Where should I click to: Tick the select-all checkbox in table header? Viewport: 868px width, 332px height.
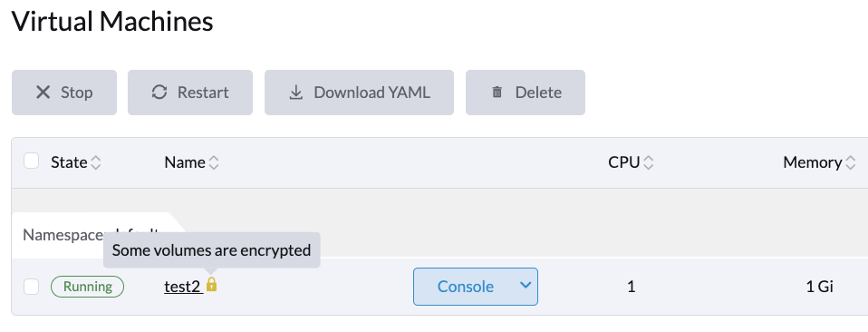click(x=31, y=161)
